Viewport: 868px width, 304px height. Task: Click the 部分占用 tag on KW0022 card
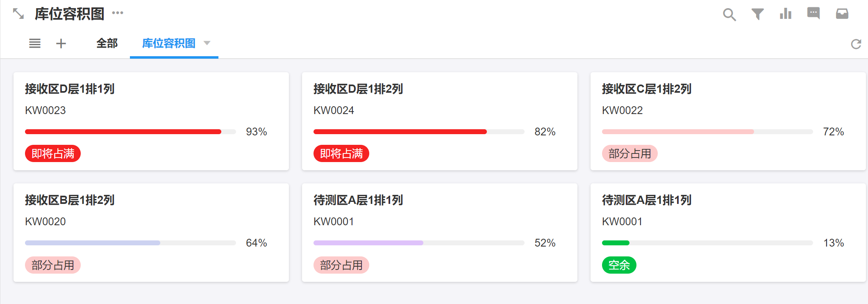click(629, 153)
